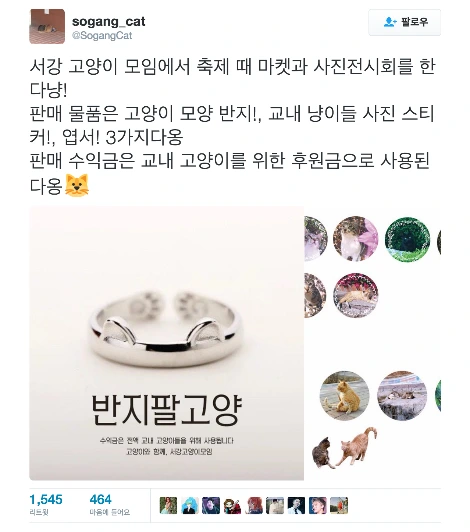This screenshot has width=470, height=532.
Task: Open the sogang_cat profile avatar
Action: point(47,26)
